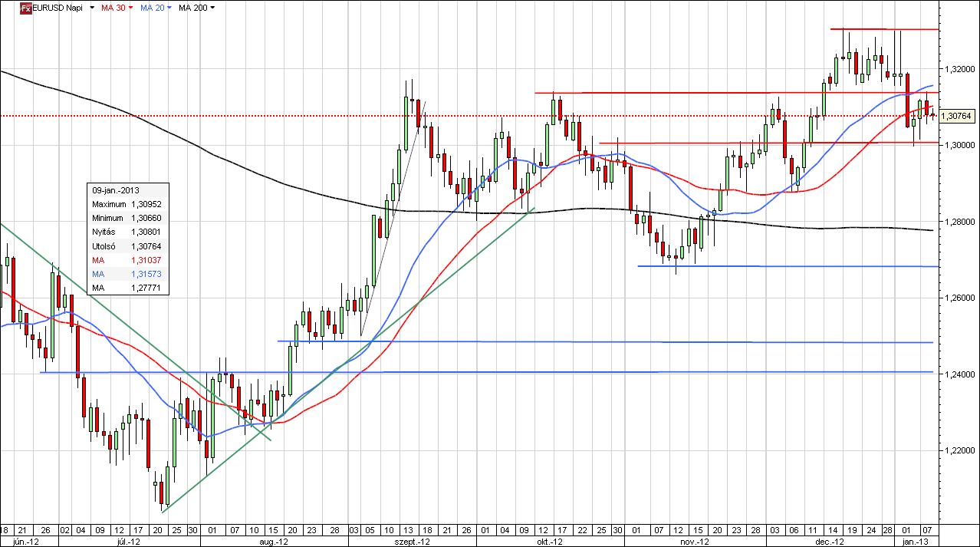Click the Minimum value 1,30660
980x547 pixels.
pos(146,218)
